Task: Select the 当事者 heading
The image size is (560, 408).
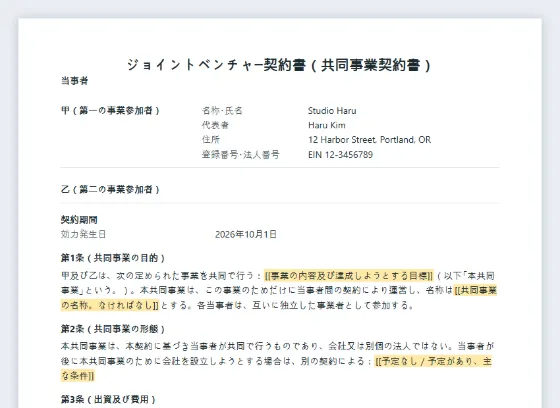Action: 75,81
